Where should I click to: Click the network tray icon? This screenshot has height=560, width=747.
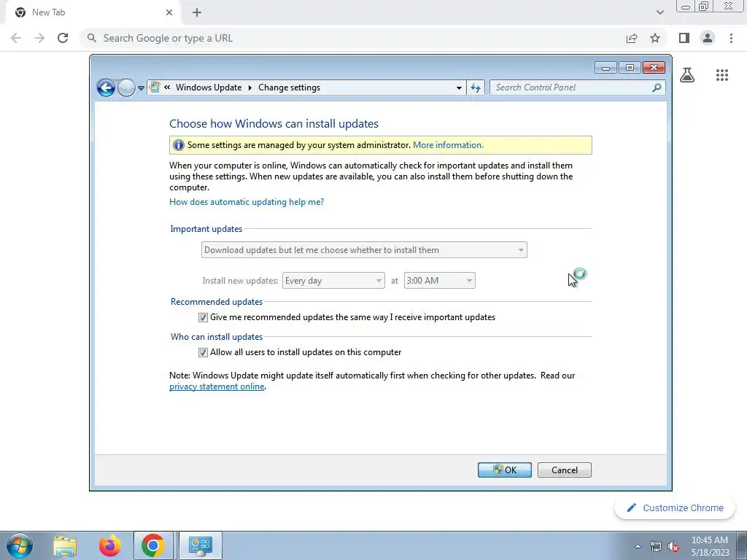656,547
